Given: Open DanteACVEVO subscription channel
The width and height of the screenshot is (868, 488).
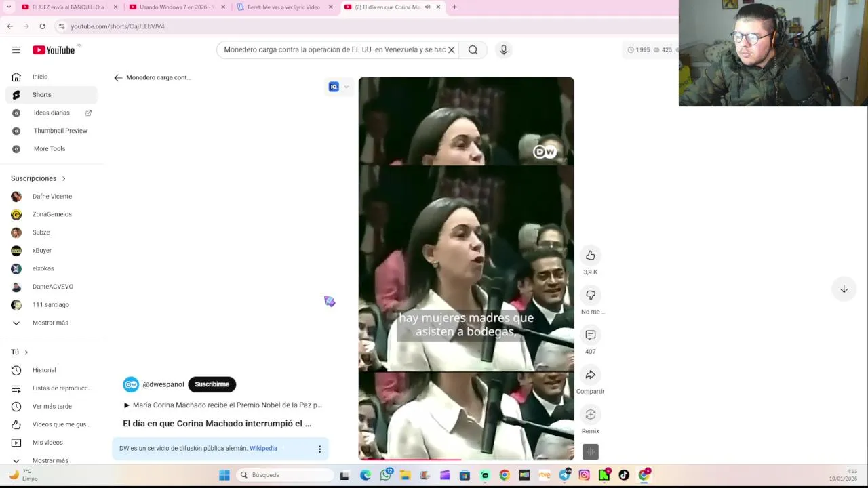Looking at the screenshot, I should (x=52, y=287).
